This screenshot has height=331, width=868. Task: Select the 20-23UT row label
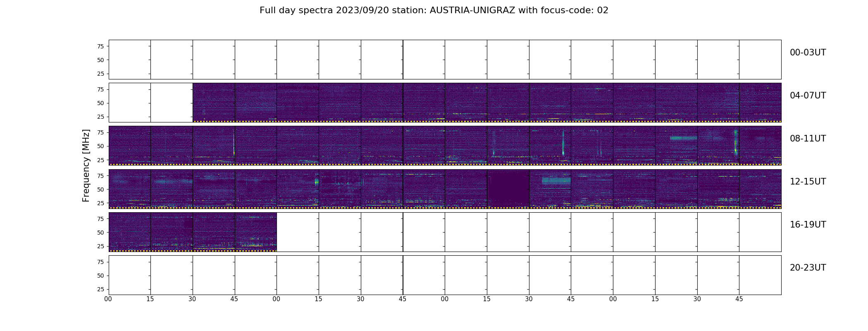pyautogui.click(x=808, y=268)
